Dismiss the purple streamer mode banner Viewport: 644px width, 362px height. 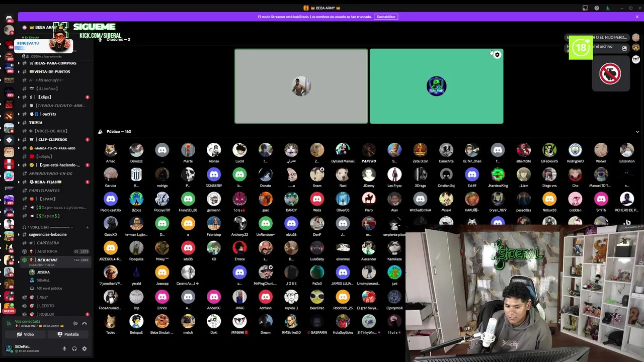tap(637, 17)
